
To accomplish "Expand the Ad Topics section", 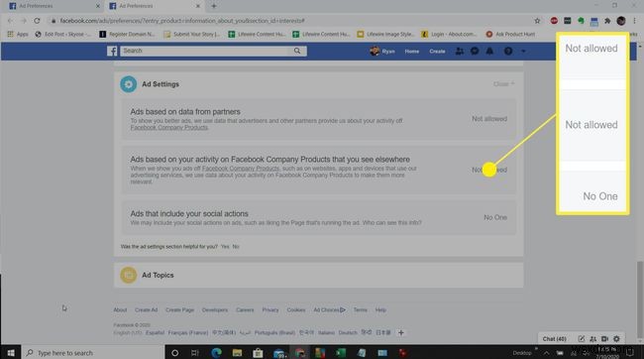I will point(319,275).
